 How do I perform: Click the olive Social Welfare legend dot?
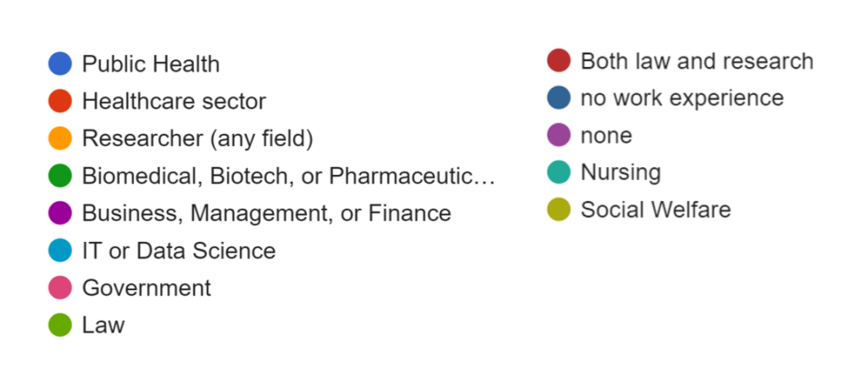pos(559,209)
